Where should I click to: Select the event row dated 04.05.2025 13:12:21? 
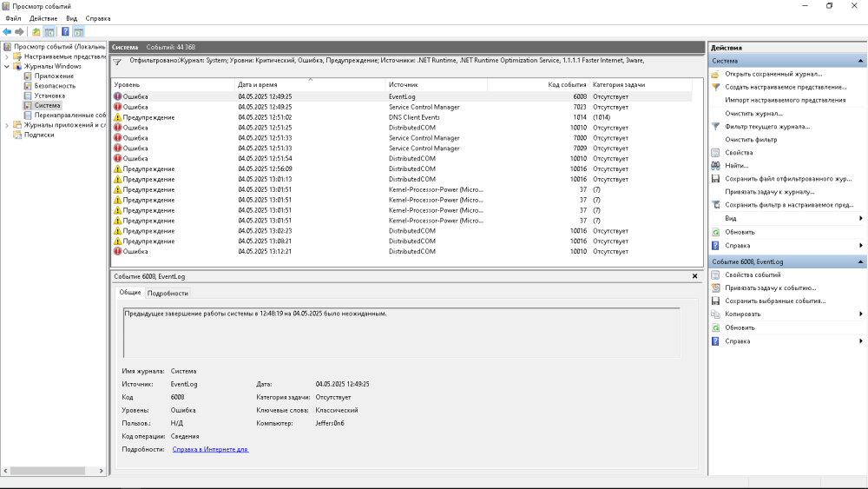click(402, 251)
